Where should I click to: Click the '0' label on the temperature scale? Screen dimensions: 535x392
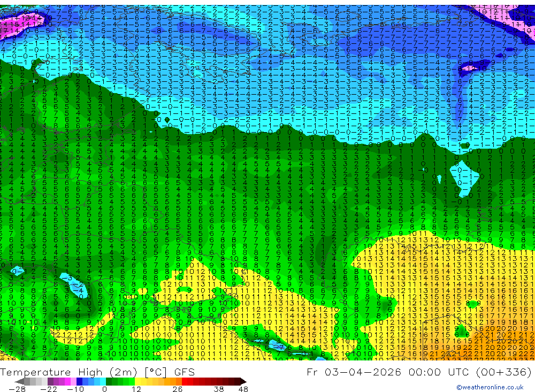(x=104, y=389)
